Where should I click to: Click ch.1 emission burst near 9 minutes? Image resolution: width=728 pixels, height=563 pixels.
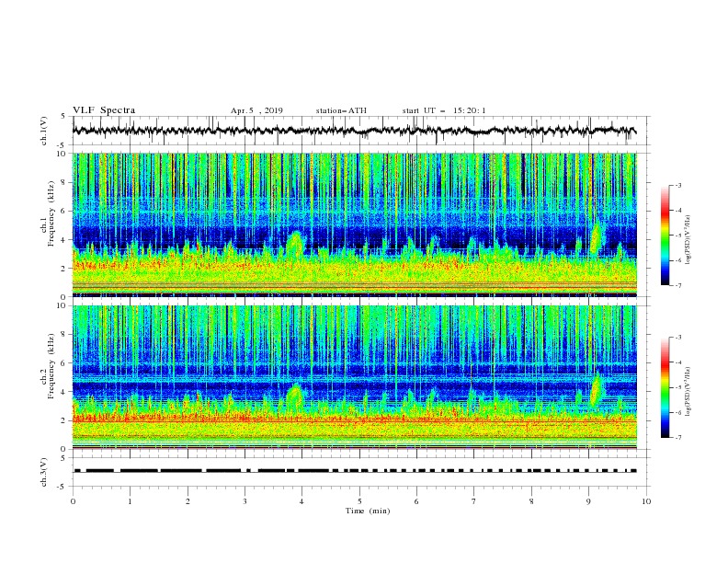click(596, 239)
